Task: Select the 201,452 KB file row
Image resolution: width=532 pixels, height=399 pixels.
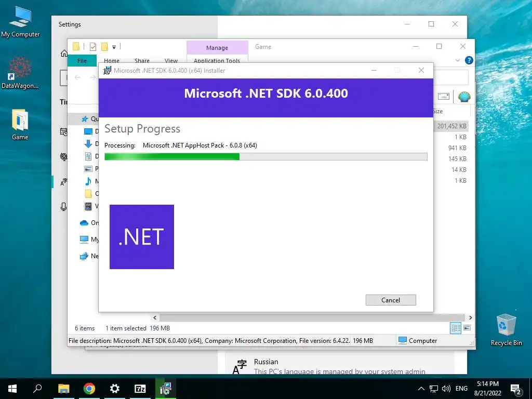Action: click(451, 126)
